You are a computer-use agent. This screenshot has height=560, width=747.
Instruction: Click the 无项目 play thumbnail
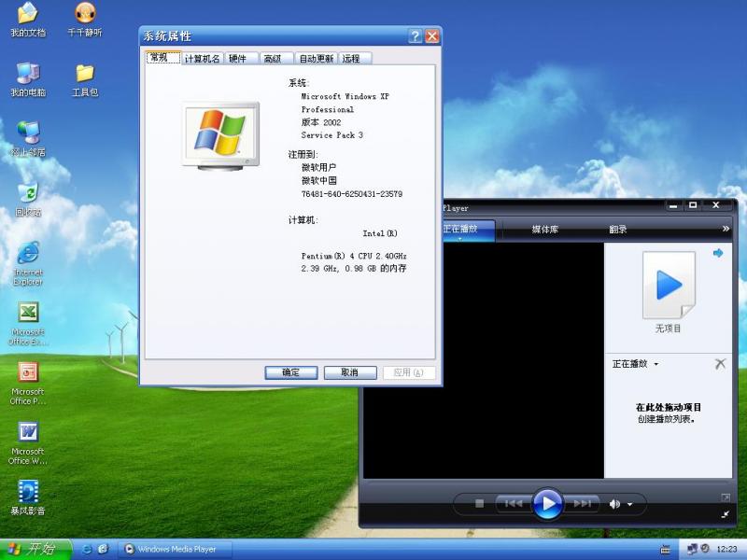pyautogui.click(x=669, y=286)
